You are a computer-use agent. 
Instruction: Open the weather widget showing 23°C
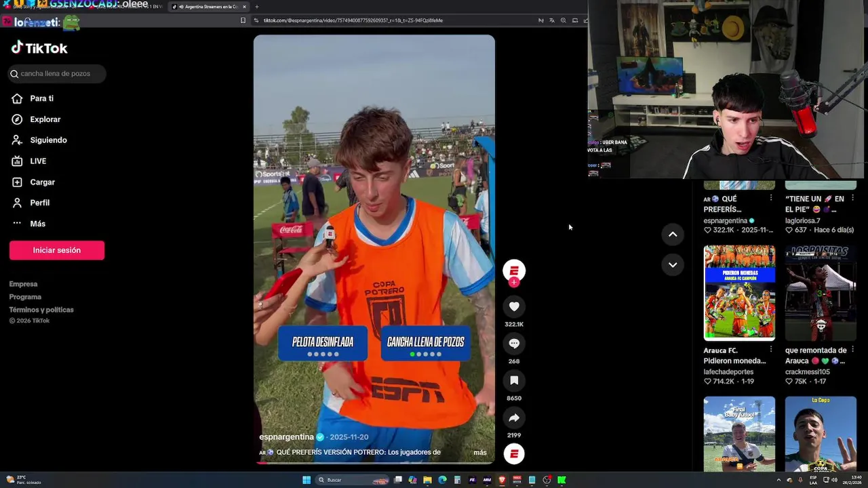pyautogui.click(x=24, y=480)
